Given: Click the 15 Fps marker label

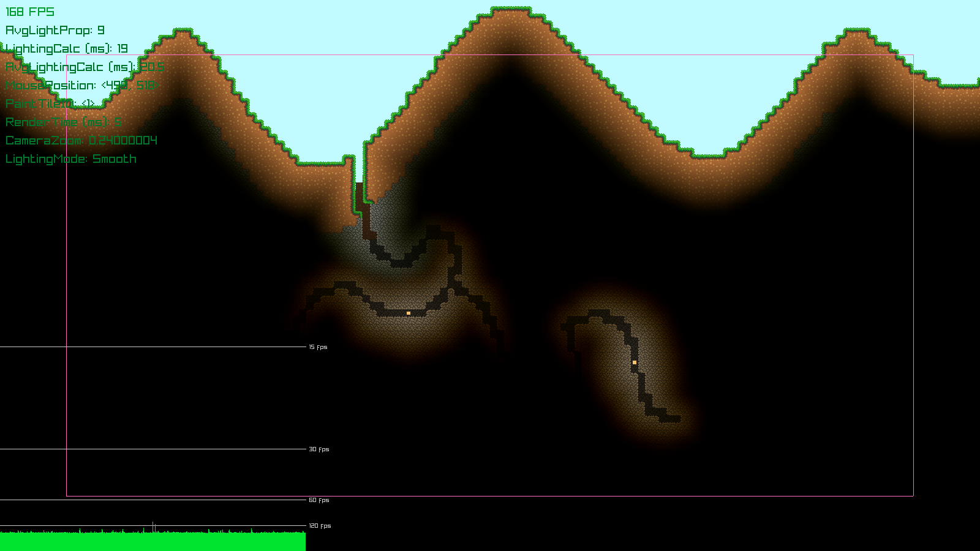Looking at the screenshot, I should [318, 347].
